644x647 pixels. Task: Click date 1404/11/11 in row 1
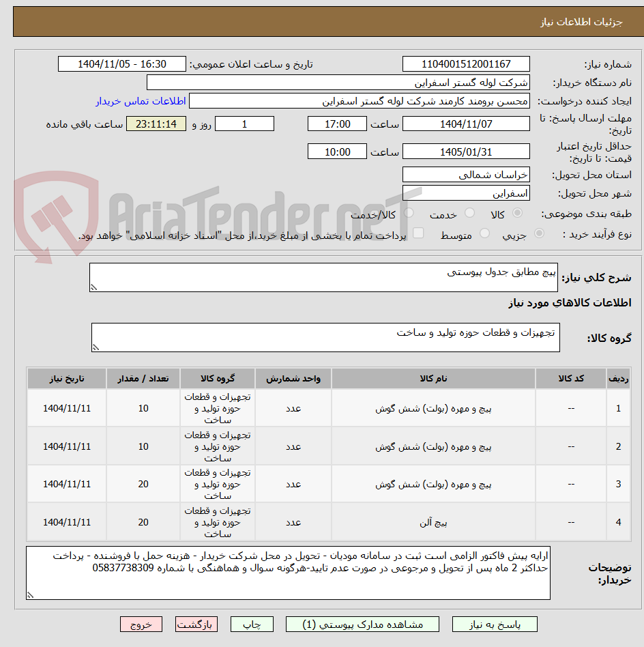click(67, 409)
